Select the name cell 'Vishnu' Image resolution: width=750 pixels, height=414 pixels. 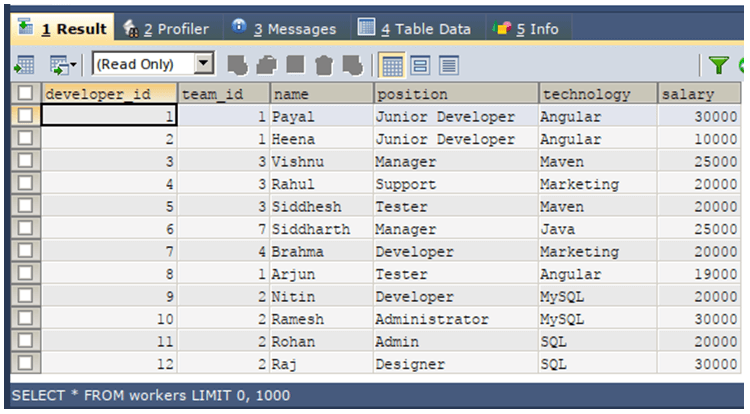click(321, 161)
